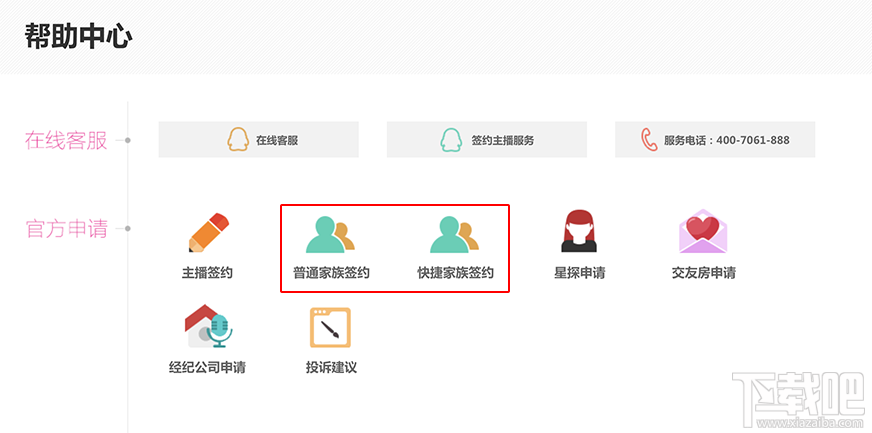Open the 快捷家族签约 people icon

tap(454, 235)
